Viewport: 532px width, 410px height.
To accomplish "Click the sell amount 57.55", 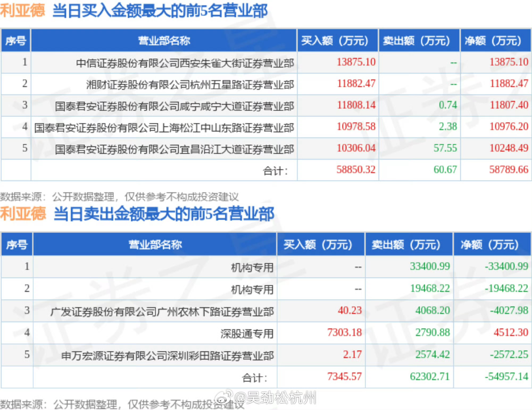I will pyautogui.click(x=445, y=148).
